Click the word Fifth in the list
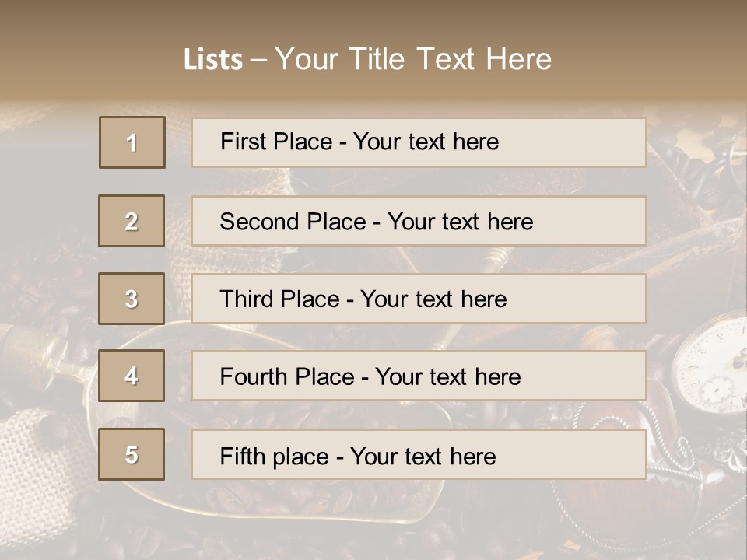Image resolution: width=747 pixels, height=560 pixels. click(242, 456)
